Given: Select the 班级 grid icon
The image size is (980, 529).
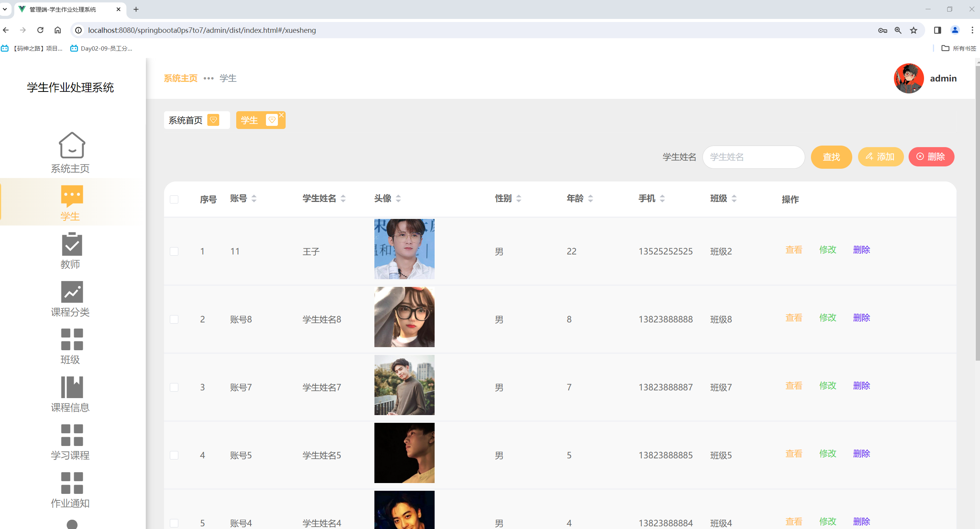Looking at the screenshot, I should tap(72, 339).
